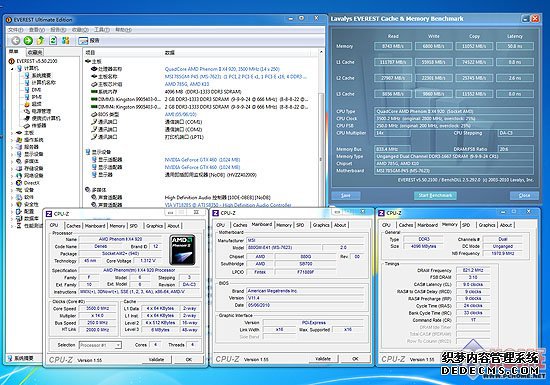
Task: Refresh the EVEREST page with the refresh icon
Action: pyautogui.click(x=53, y=41)
